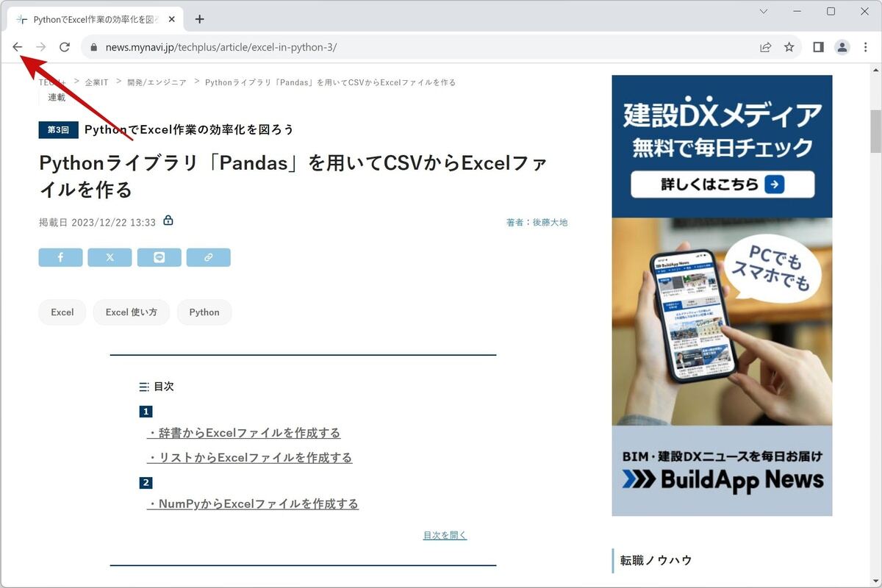Click the page vertical scrollbar thumb
882x588 pixels.
[x=875, y=131]
